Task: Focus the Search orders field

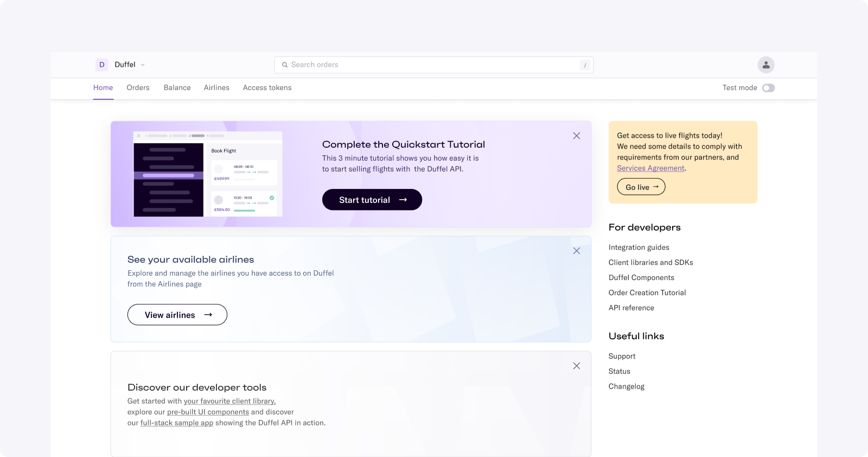Action: pyautogui.click(x=434, y=65)
